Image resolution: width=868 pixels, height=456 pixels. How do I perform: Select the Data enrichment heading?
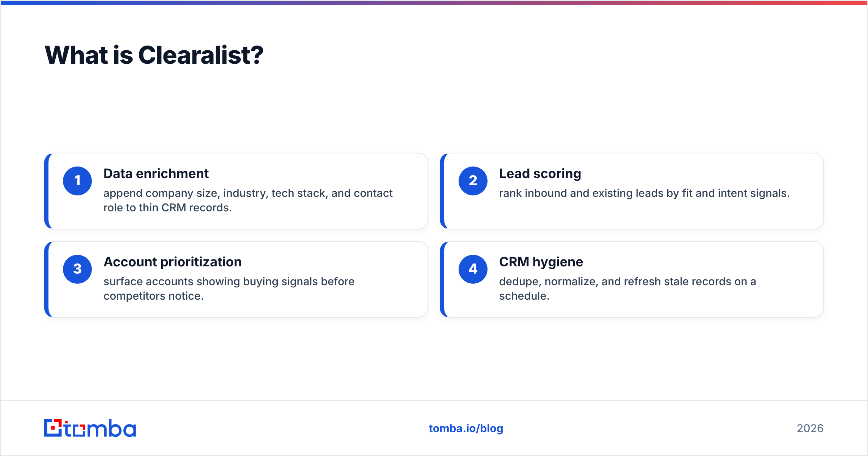click(156, 174)
